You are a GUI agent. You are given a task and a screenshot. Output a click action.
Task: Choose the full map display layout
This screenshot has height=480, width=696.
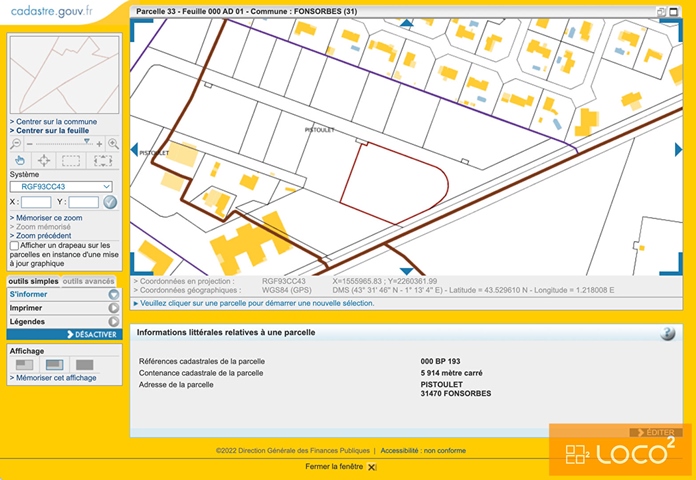click(x=84, y=365)
